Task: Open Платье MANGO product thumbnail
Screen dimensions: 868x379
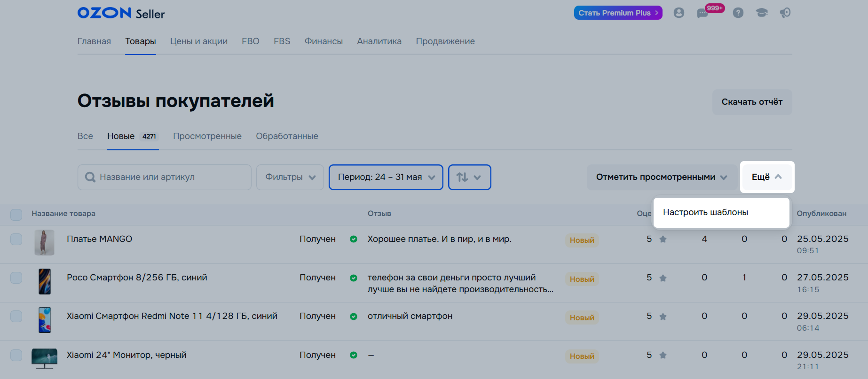Action: tap(45, 242)
